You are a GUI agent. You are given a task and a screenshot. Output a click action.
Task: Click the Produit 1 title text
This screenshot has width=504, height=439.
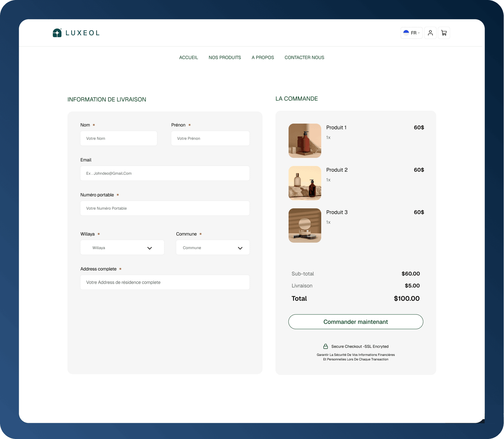336,127
